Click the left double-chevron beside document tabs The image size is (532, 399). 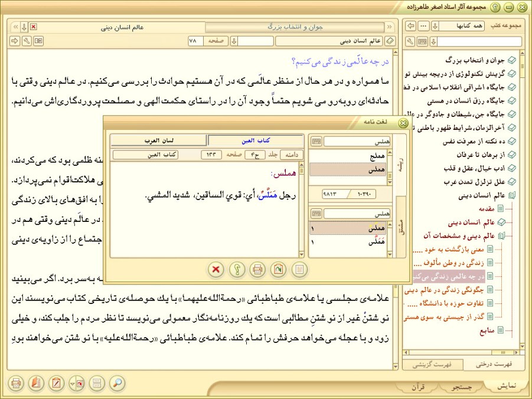(x=15, y=27)
